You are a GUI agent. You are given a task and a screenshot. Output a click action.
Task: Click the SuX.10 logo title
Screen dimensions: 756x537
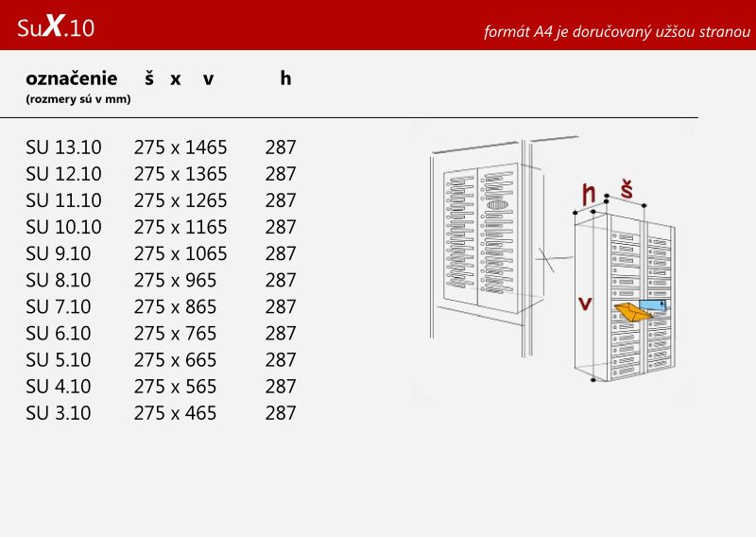pos(56,26)
